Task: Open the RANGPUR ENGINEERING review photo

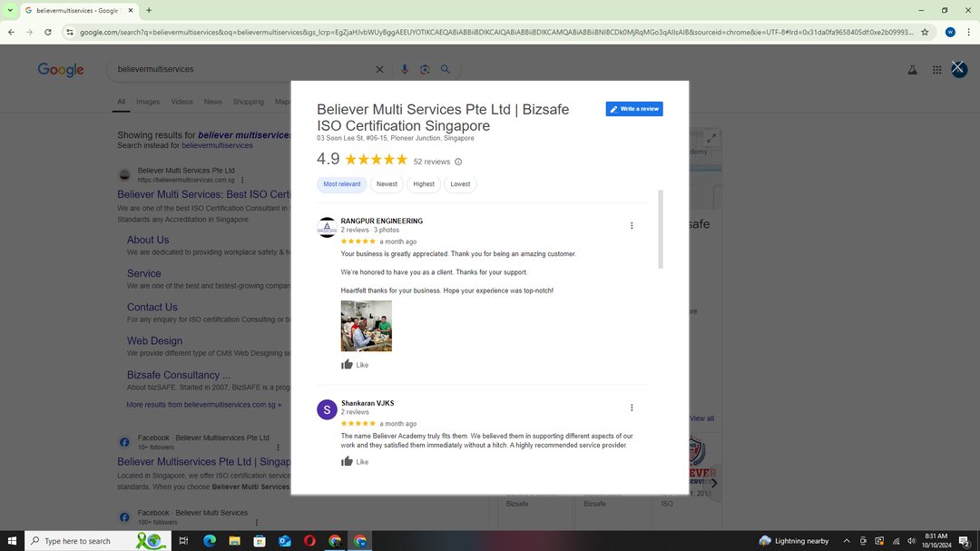Action: coord(367,326)
